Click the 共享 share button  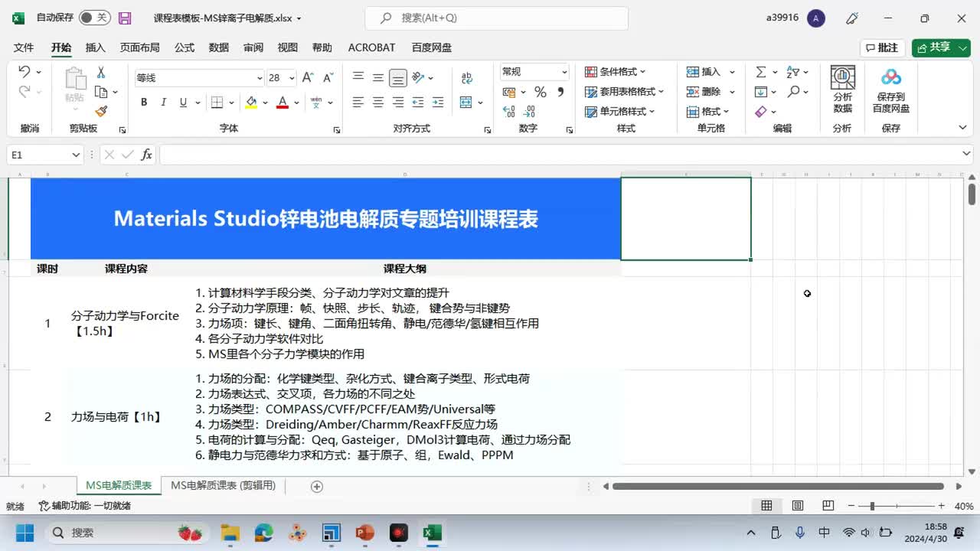[941, 47]
